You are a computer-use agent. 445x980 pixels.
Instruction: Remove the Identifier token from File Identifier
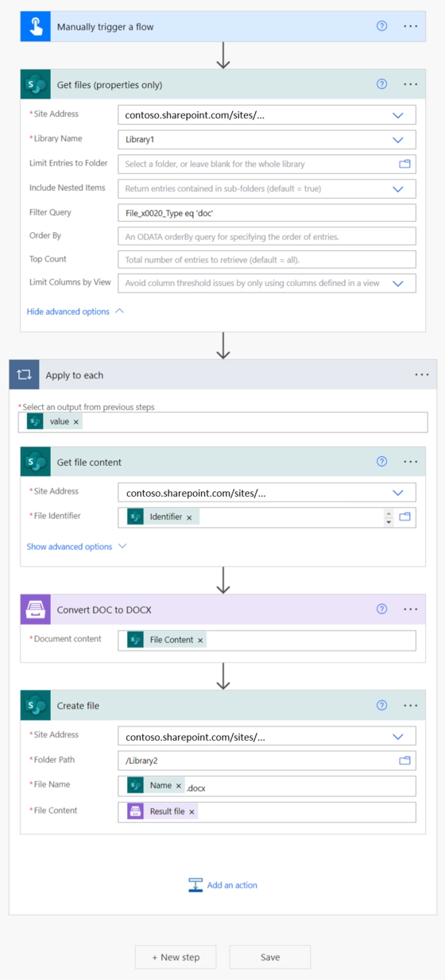point(189,517)
